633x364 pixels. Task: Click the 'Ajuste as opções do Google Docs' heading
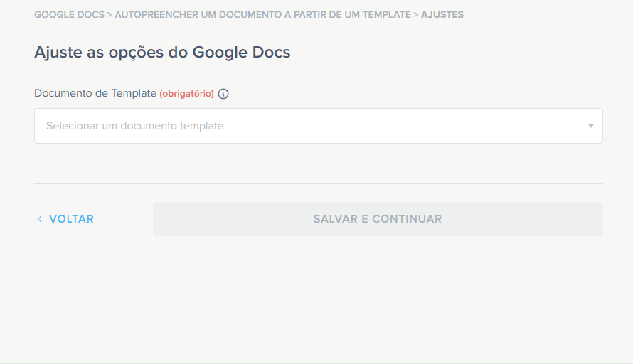coord(162,53)
